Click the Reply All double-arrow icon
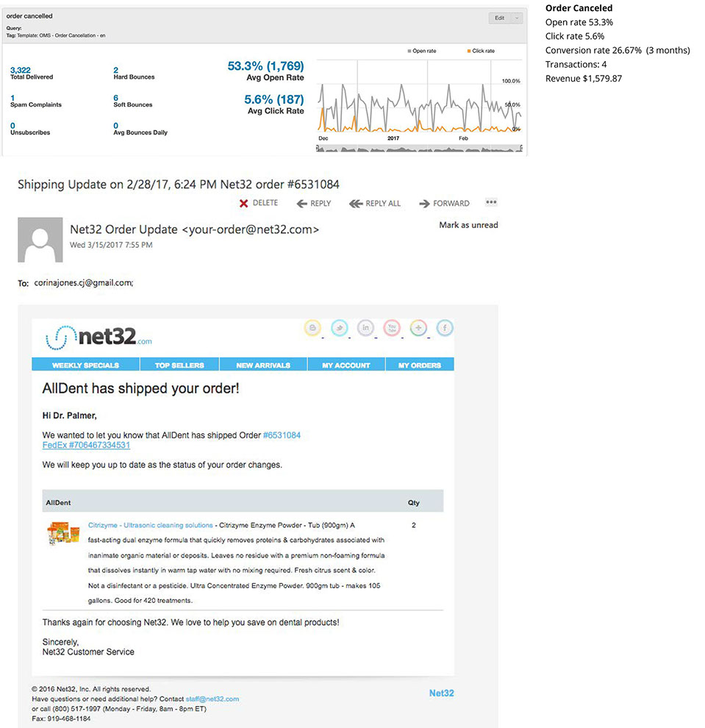The height and width of the screenshot is (728, 705). pos(356,204)
